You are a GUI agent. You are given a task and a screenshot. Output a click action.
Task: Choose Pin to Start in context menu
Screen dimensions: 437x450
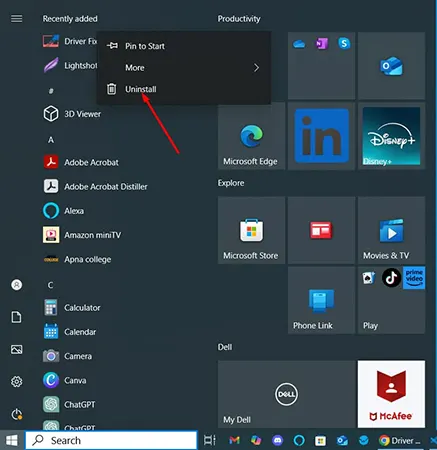click(x=183, y=46)
